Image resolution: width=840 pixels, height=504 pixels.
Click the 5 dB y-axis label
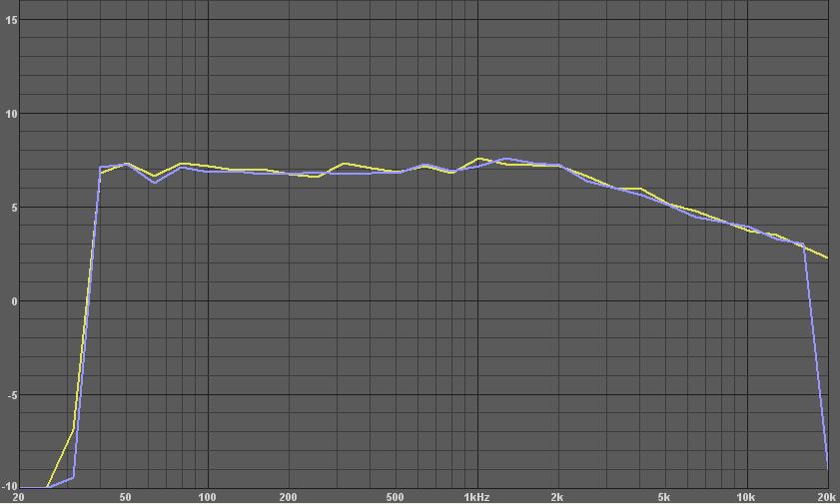(14, 208)
